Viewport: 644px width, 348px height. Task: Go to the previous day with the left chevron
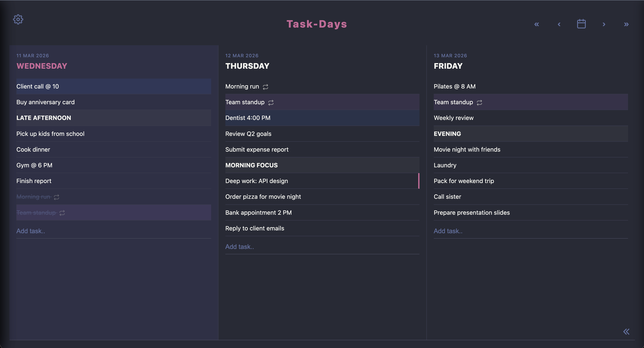[x=559, y=24]
